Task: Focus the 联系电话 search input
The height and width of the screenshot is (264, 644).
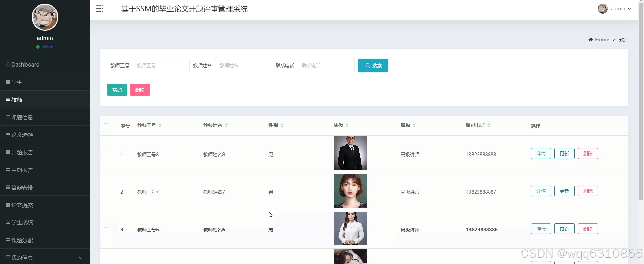Action: click(x=326, y=65)
